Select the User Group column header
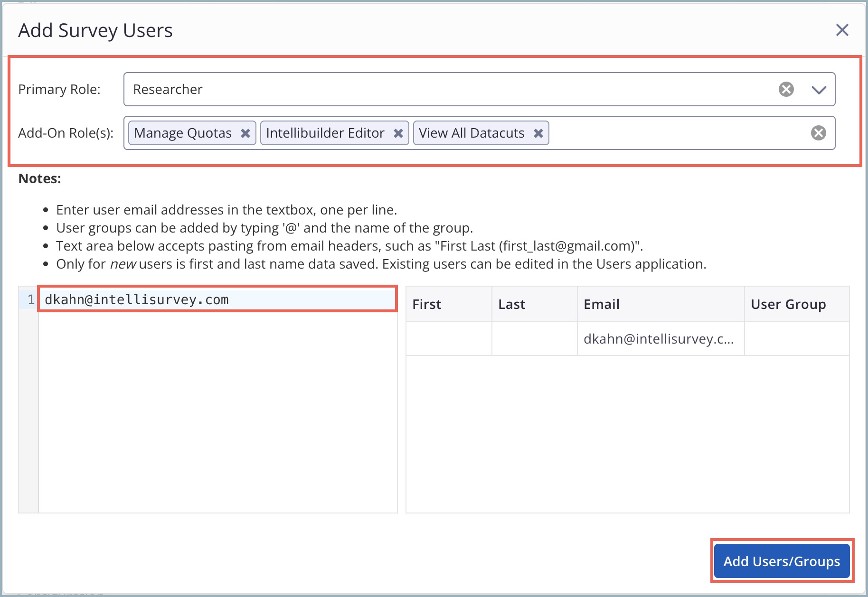The width and height of the screenshot is (868, 597). (797, 304)
